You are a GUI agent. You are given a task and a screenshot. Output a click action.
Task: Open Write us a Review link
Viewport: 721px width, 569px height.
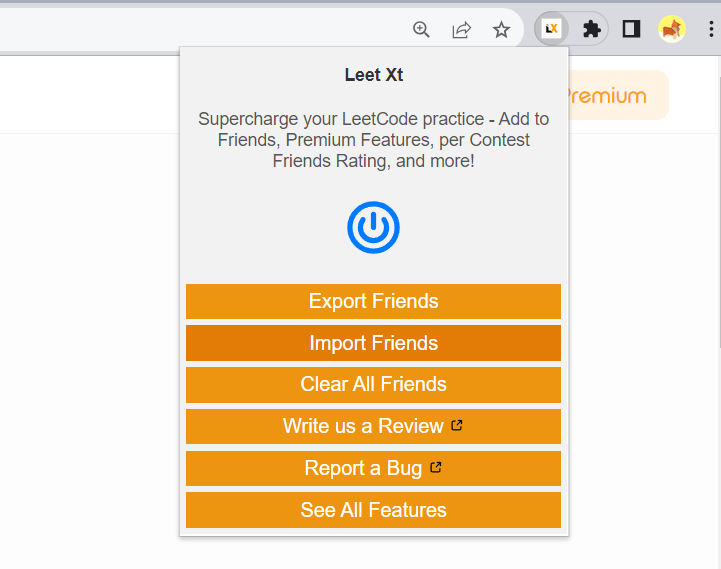click(x=373, y=426)
